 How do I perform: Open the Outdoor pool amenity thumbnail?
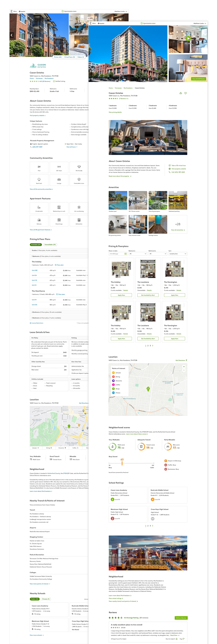pyautogui.click(x=118, y=200)
